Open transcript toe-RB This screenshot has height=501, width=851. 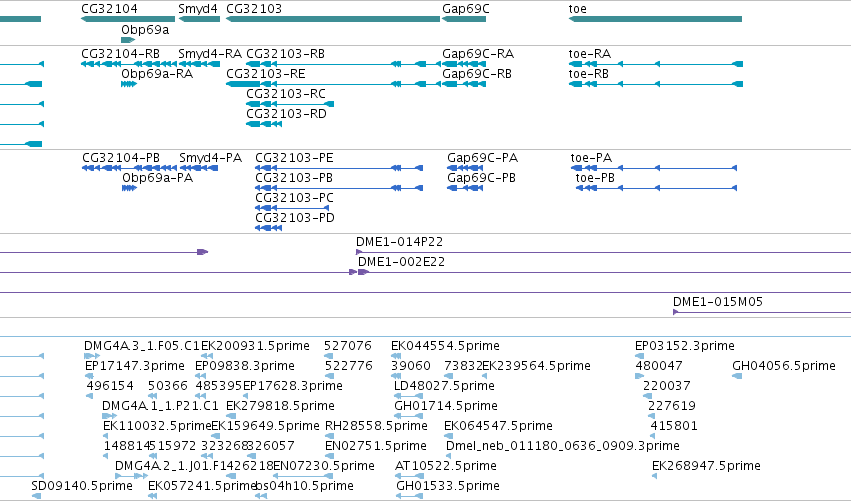589,74
